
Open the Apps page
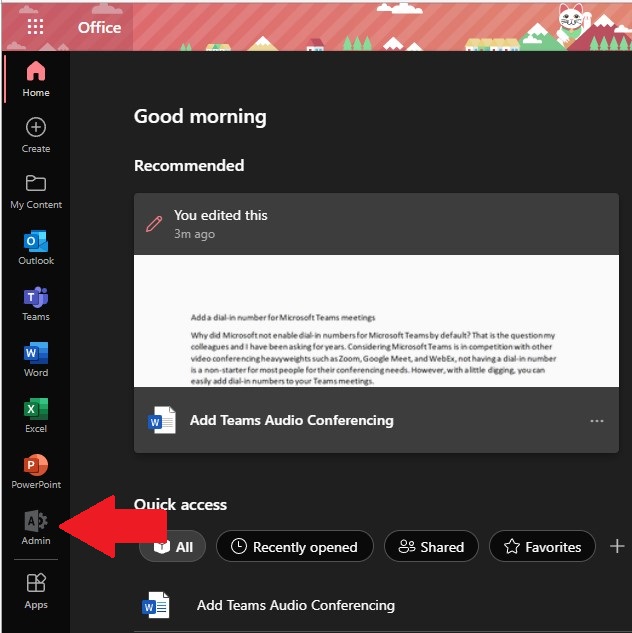(x=36, y=591)
